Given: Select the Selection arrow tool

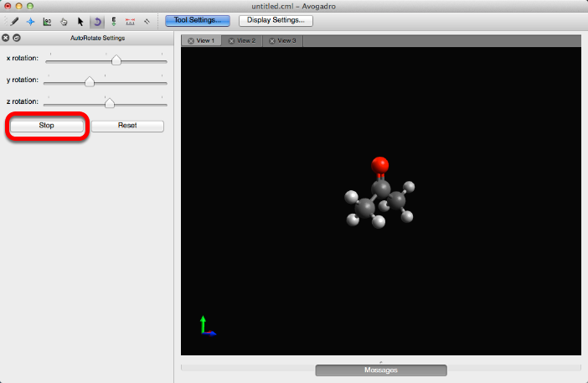Looking at the screenshot, I should pyautogui.click(x=80, y=21).
